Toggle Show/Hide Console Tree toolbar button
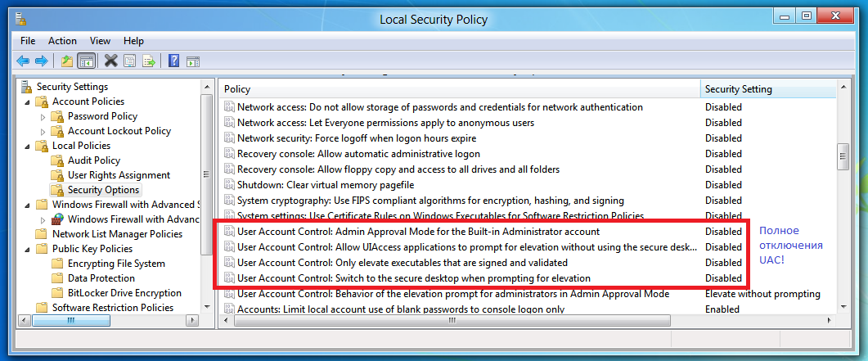The width and height of the screenshot is (868, 361). [x=86, y=61]
